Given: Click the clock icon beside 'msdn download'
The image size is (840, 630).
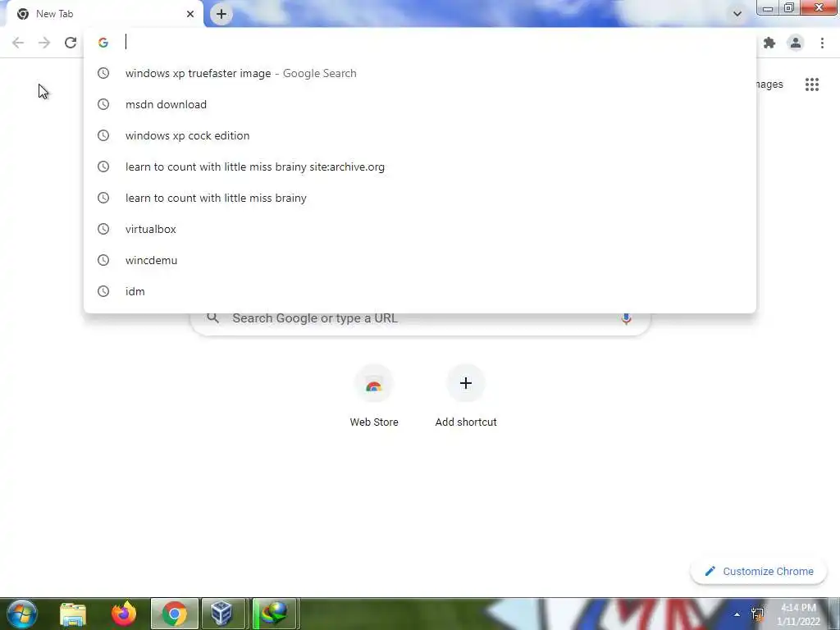Looking at the screenshot, I should coord(103,104).
